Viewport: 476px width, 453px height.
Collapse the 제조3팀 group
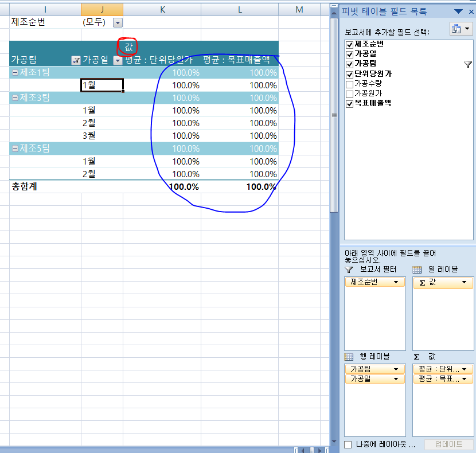coord(15,97)
